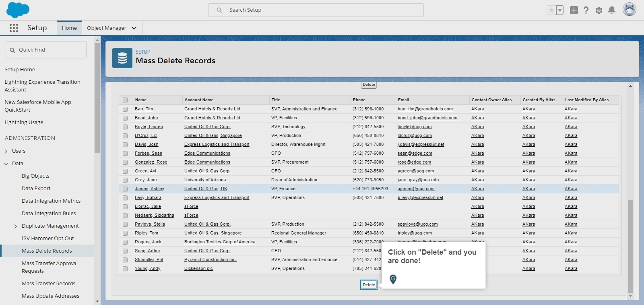The height and width of the screenshot is (305, 644).
Task: Open the Ripley, Tom contact link
Action: coord(147,233)
